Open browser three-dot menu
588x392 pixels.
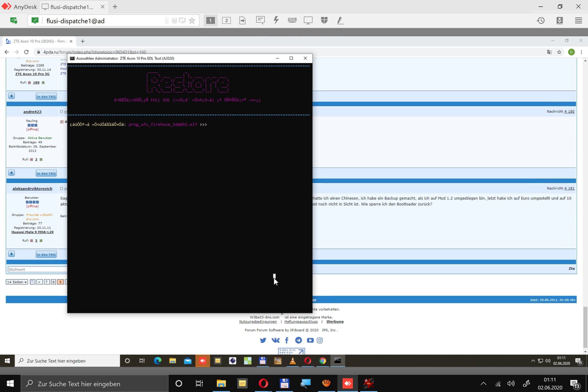click(x=581, y=52)
